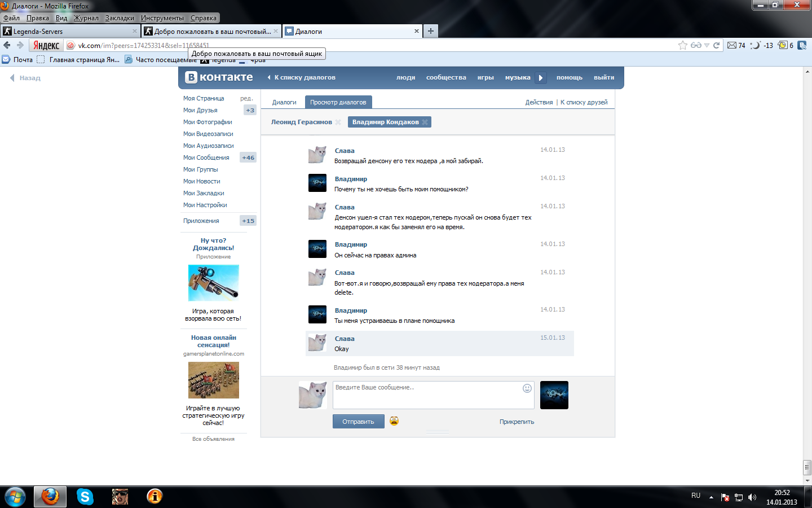This screenshot has height=508, width=812.
Task: Click the RU language indicator in the taskbar
Action: (x=696, y=496)
